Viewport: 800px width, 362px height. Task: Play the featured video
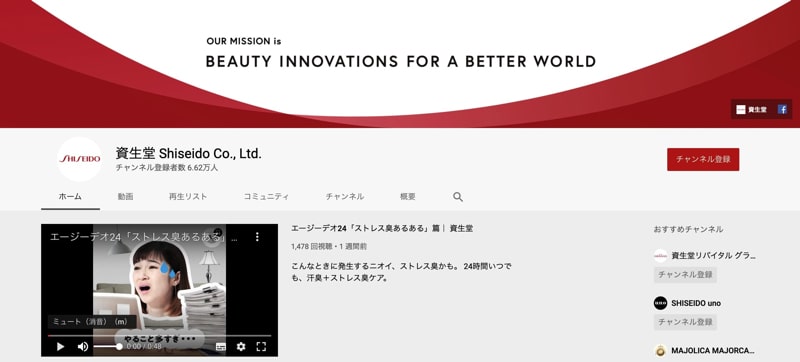[60, 347]
